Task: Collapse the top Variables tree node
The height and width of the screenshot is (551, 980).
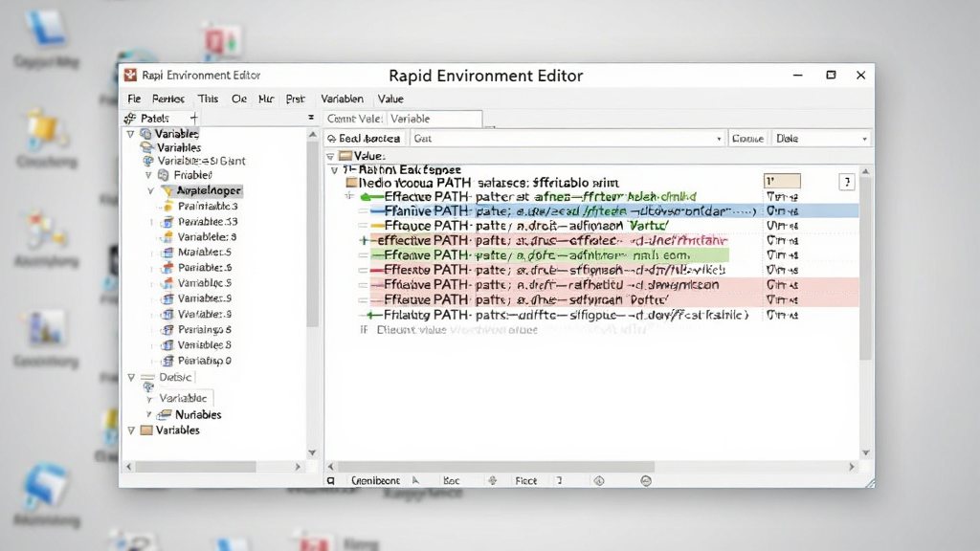Action: pyautogui.click(x=130, y=134)
